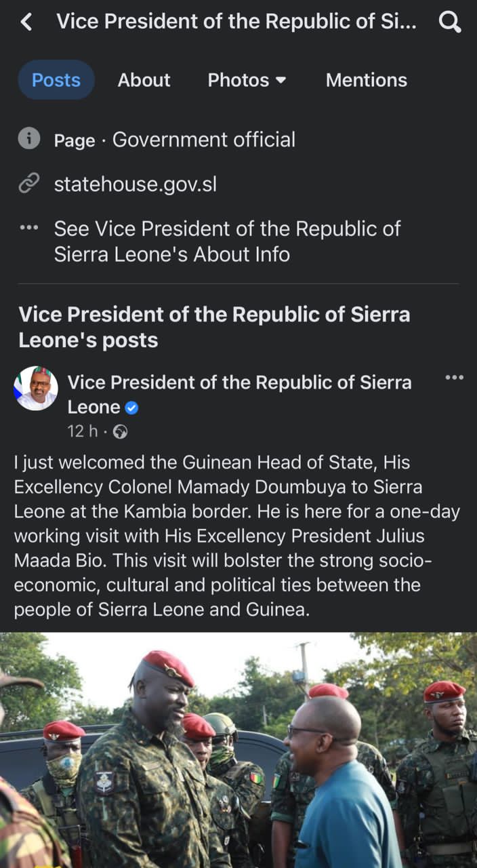Switch to the About tab
This screenshot has width=477, height=868.
coord(144,80)
